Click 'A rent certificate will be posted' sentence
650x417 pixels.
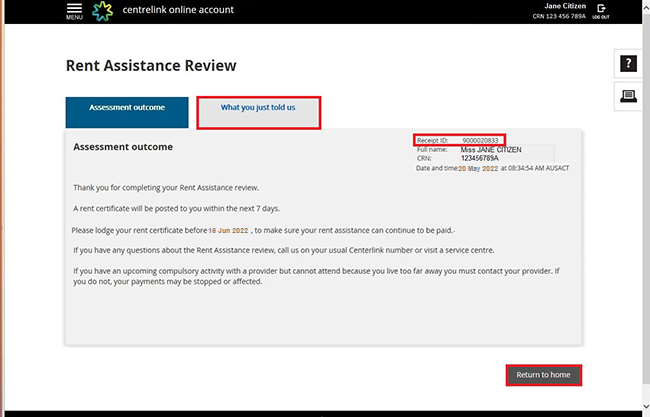[x=177, y=208]
